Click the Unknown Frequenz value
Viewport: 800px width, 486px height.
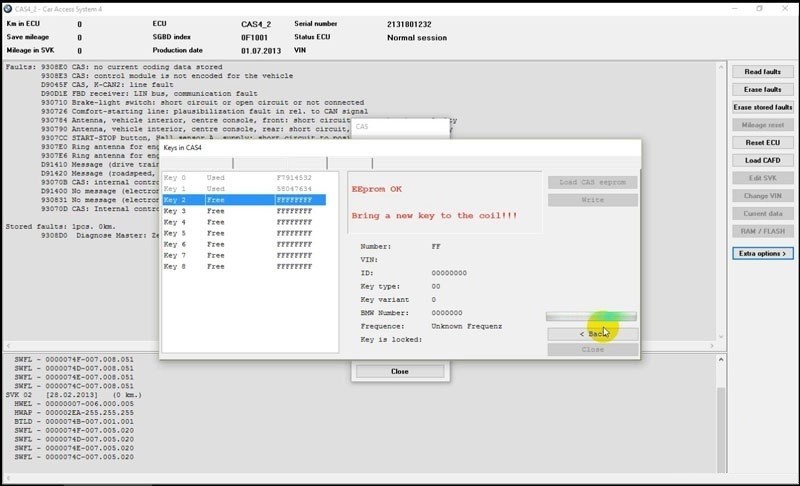[x=466, y=326]
